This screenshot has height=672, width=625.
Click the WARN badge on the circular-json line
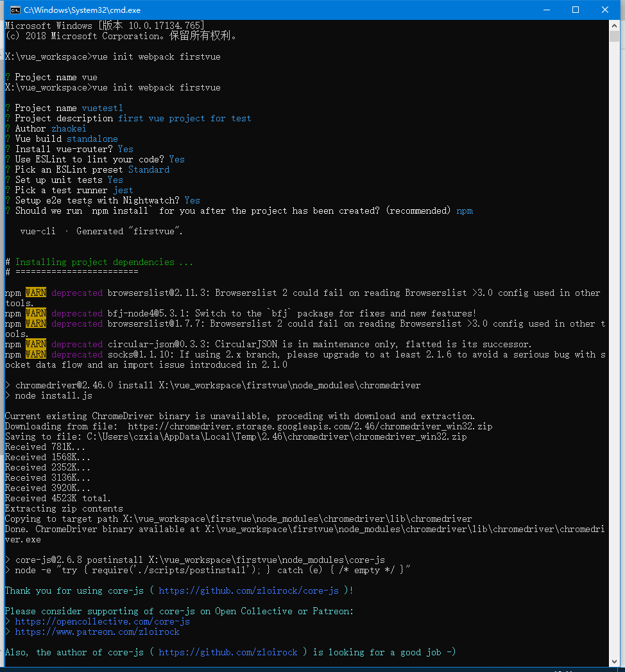(36, 344)
